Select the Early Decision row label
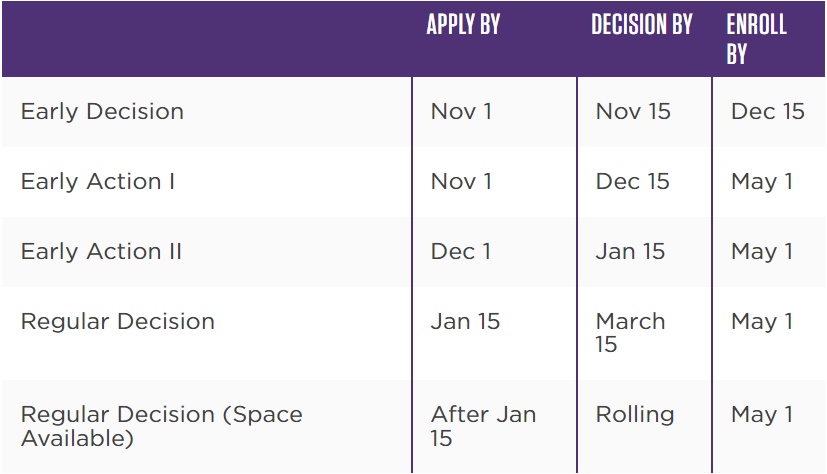 pos(102,111)
